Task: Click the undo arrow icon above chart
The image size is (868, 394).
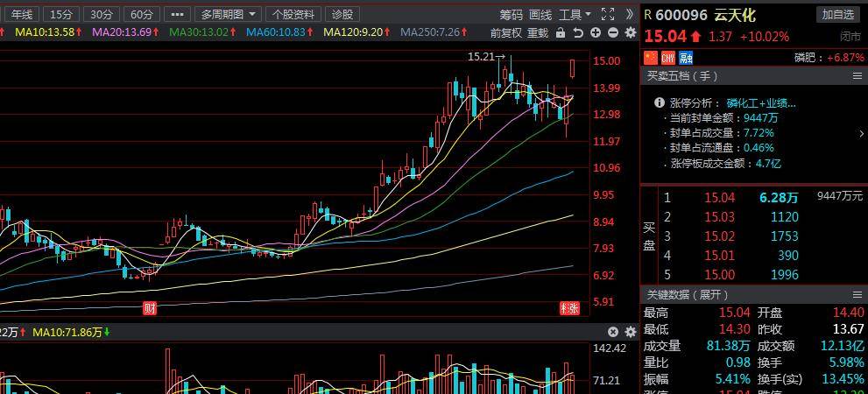Action: [x=578, y=32]
